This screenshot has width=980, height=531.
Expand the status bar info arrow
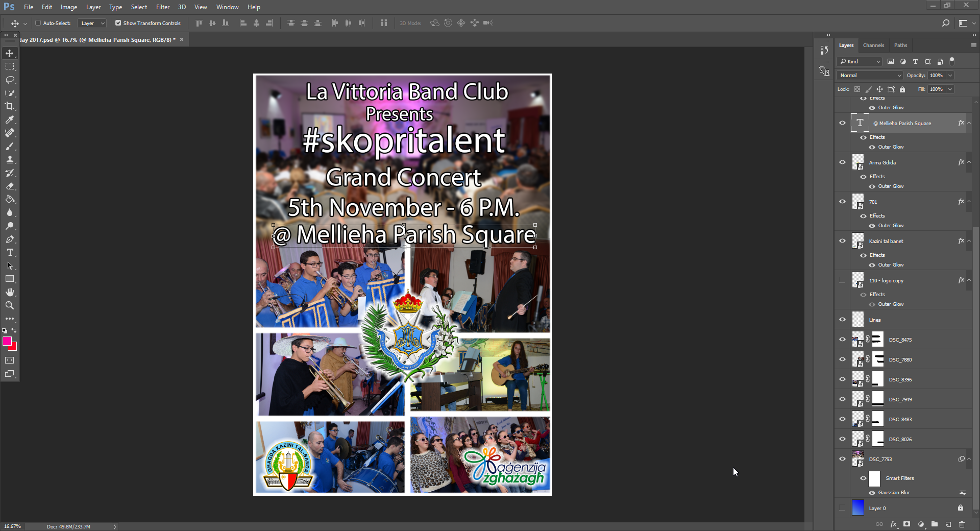(x=115, y=526)
